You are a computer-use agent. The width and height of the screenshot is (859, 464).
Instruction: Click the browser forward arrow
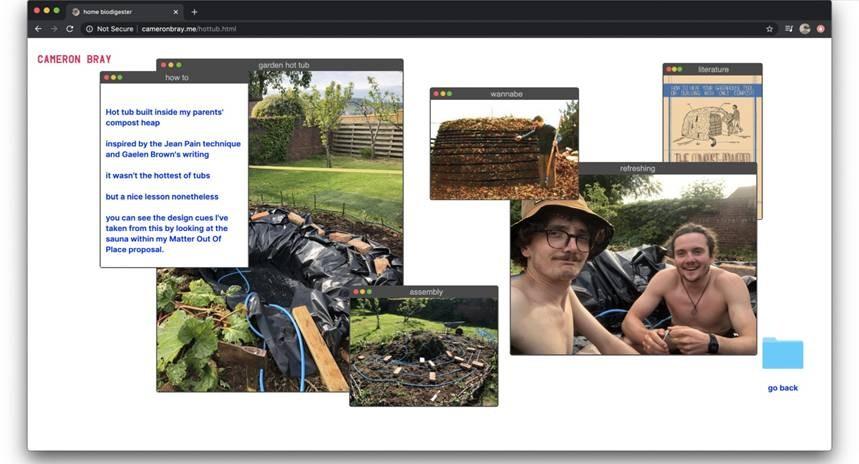(53, 29)
